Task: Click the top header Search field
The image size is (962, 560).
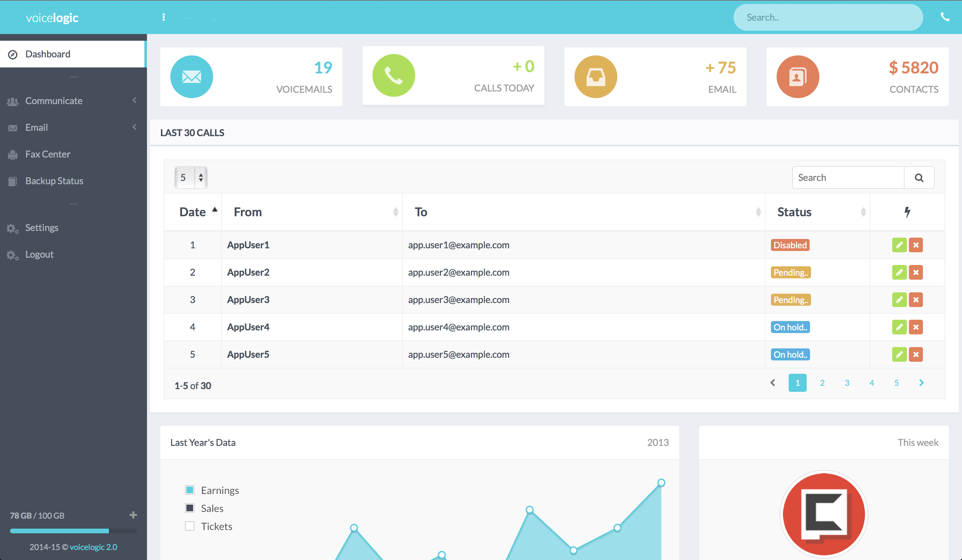Action: 828,17
